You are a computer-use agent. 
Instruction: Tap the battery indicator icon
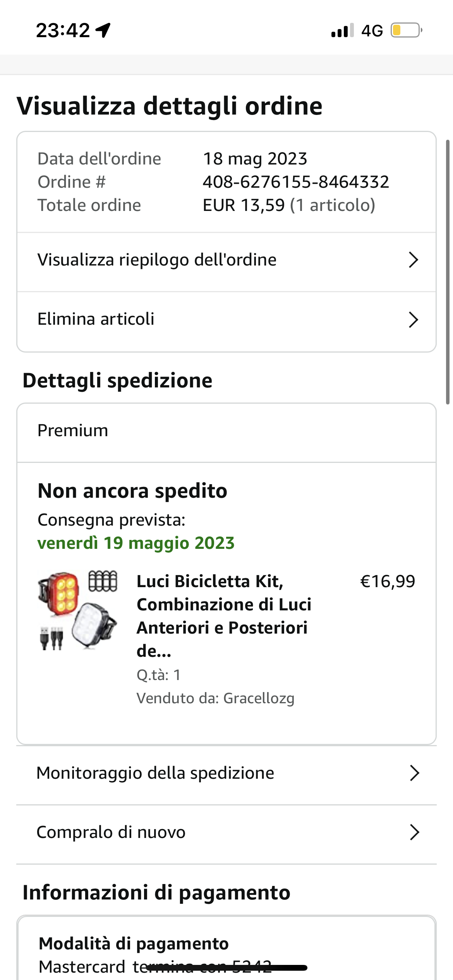[x=406, y=30]
